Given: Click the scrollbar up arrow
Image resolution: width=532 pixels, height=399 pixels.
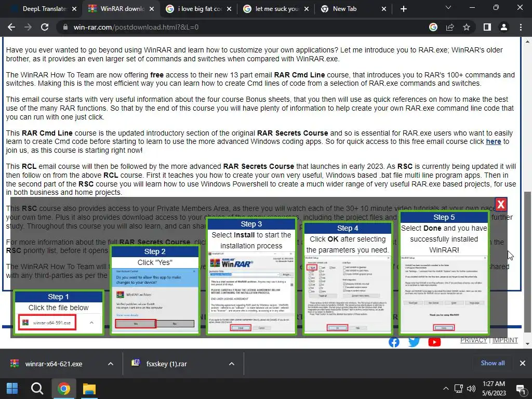Looking at the screenshot, I should [x=527, y=42].
